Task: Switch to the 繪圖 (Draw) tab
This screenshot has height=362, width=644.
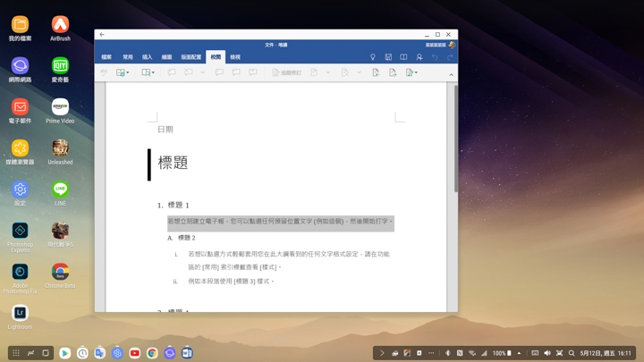Action: (x=166, y=57)
